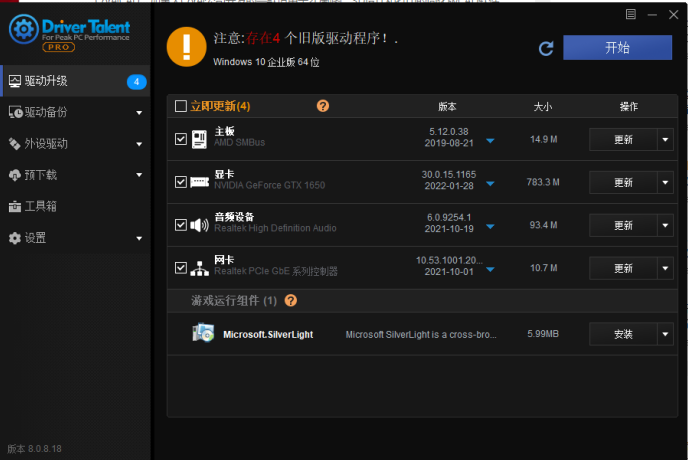Click the 5.99MB size value

pos(543,334)
